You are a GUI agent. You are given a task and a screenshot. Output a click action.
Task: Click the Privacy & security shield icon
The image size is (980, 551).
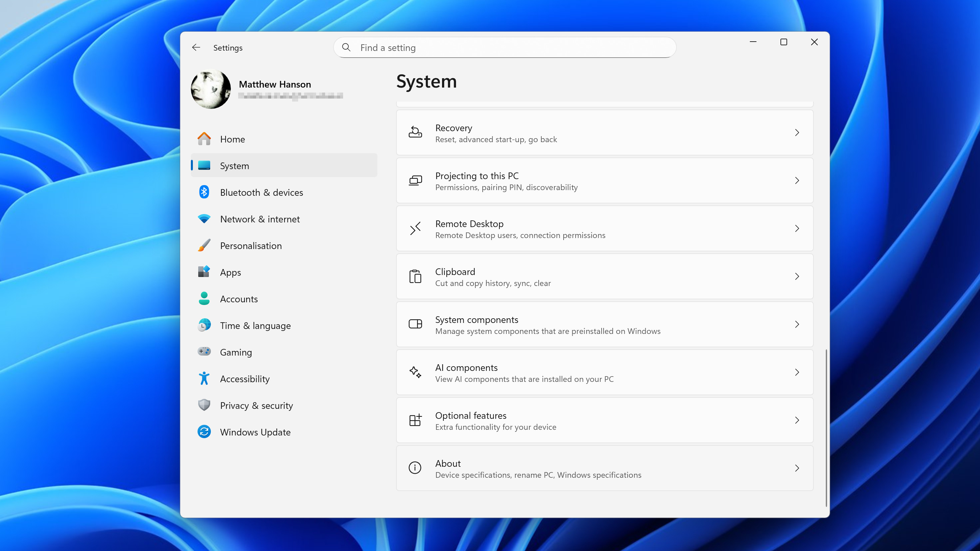(x=204, y=406)
